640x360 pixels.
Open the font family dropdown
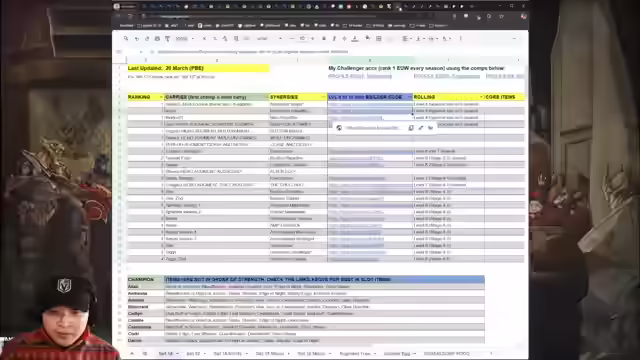(x=269, y=38)
